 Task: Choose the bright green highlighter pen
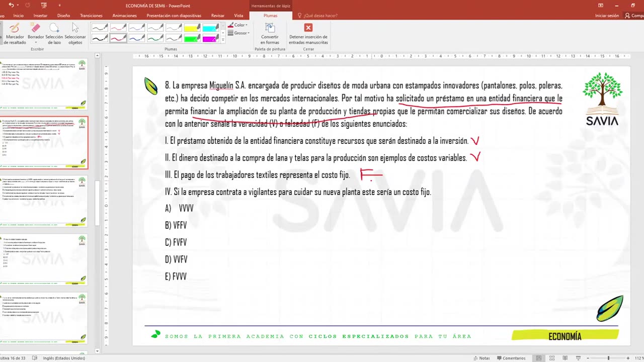[193, 38]
